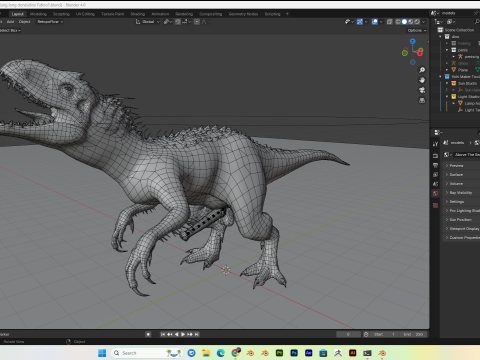
Task: Open the RetopoFlow dropdown menu
Action: click(50, 22)
